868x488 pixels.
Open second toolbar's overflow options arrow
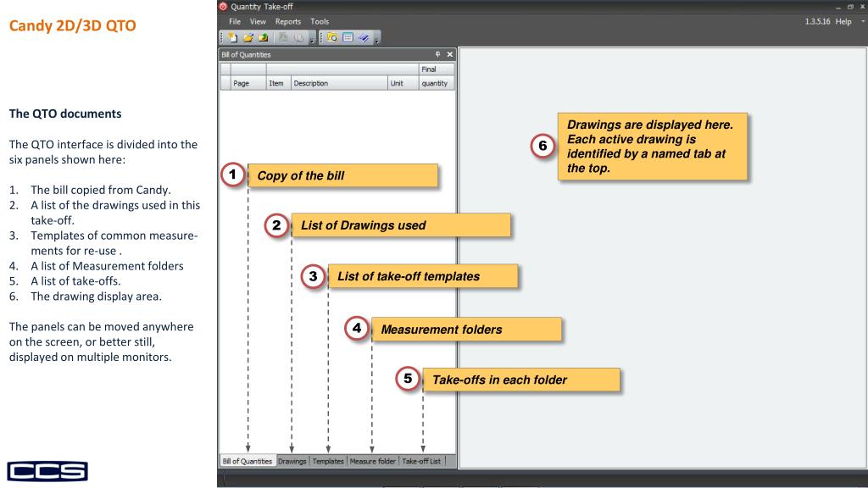tap(377, 39)
